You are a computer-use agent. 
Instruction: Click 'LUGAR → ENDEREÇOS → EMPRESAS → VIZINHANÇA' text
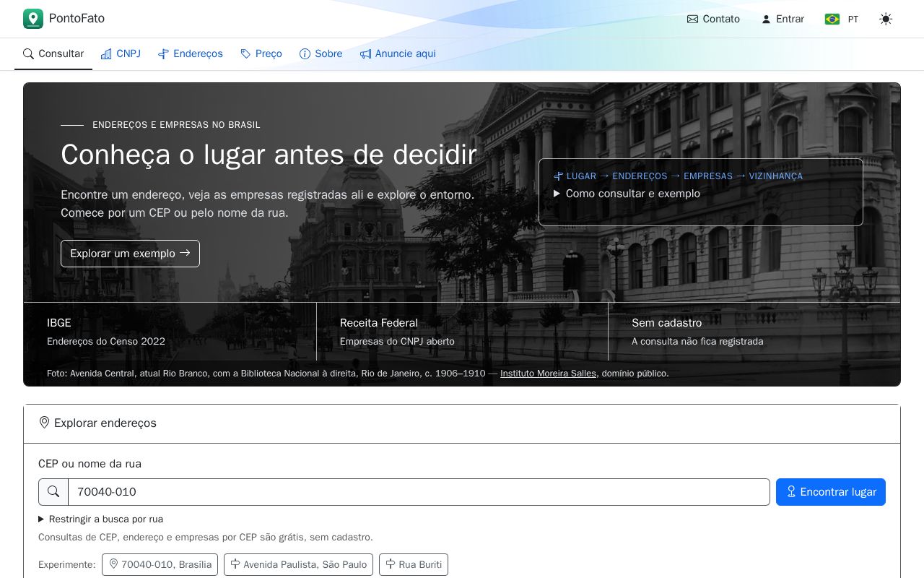pyautogui.click(x=684, y=176)
